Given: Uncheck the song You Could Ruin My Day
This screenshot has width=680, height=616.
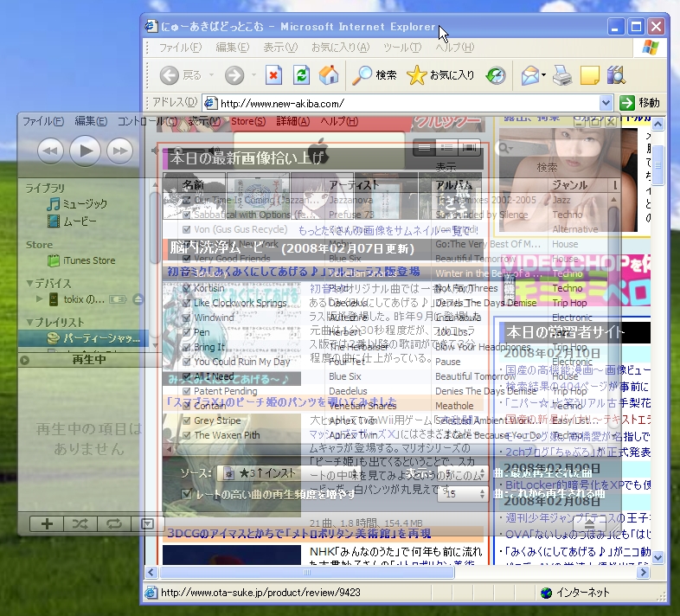Looking at the screenshot, I should (187, 362).
